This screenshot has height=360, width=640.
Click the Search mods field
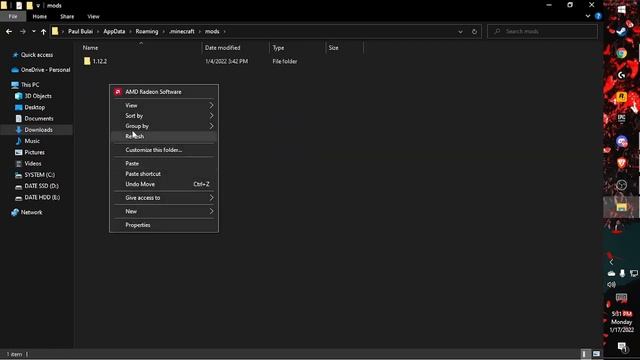(x=542, y=31)
